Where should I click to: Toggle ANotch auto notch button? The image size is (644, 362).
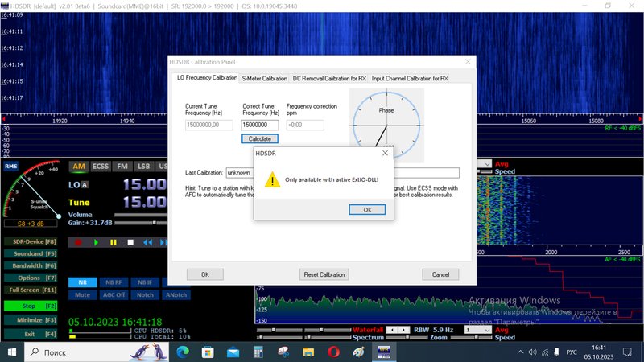[x=176, y=294]
